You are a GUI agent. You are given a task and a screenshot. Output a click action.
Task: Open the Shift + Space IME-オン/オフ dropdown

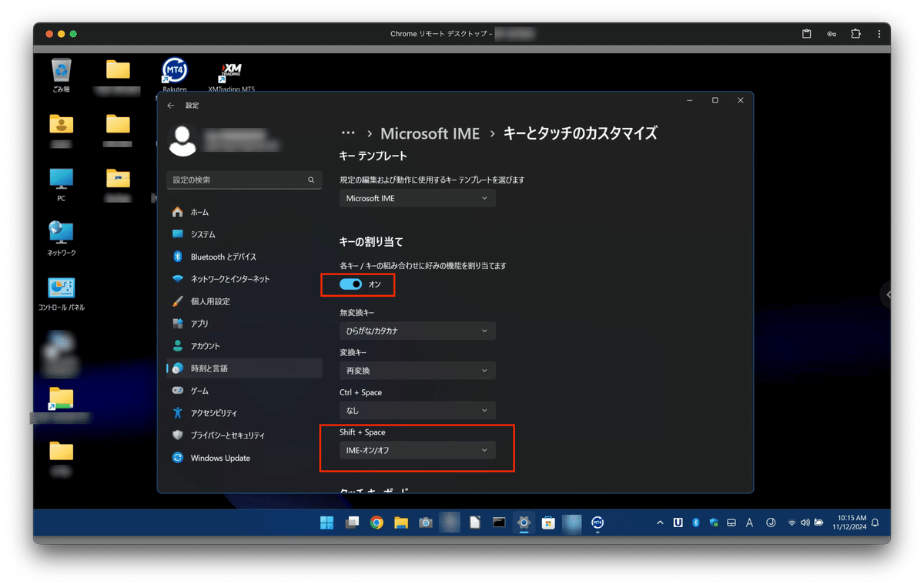pos(417,450)
